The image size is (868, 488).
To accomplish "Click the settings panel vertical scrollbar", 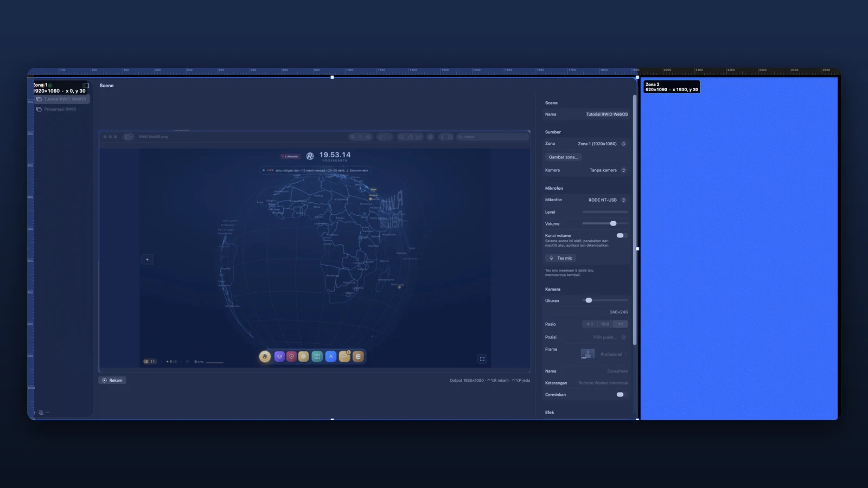I will click(635, 220).
